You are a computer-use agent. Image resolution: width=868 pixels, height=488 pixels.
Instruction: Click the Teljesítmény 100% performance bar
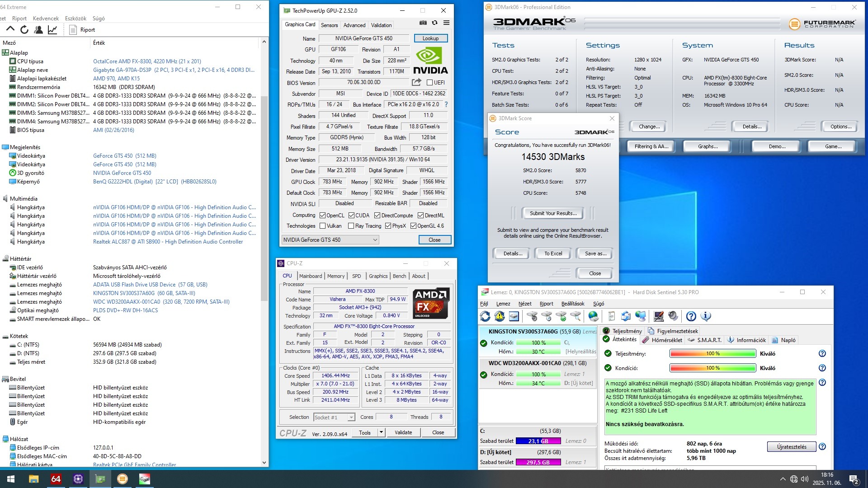coord(712,354)
